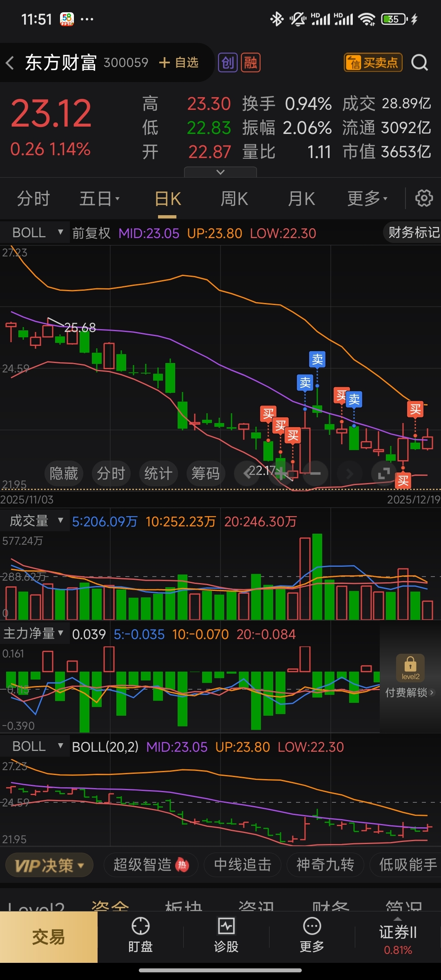The height and width of the screenshot is (980, 441).
Task: Open the chart settings gear icon
Action: (x=424, y=198)
